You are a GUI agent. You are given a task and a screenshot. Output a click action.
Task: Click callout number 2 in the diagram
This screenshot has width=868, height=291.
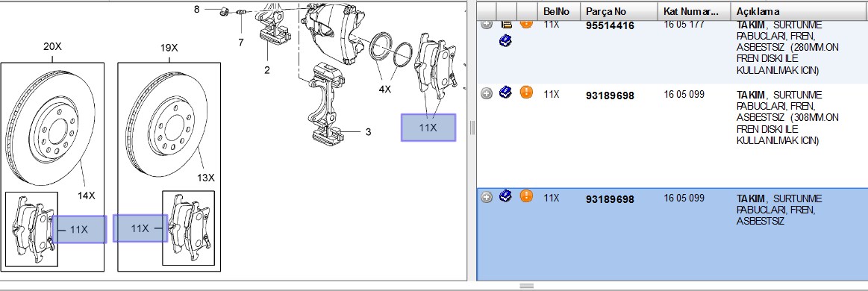[267, 70]
